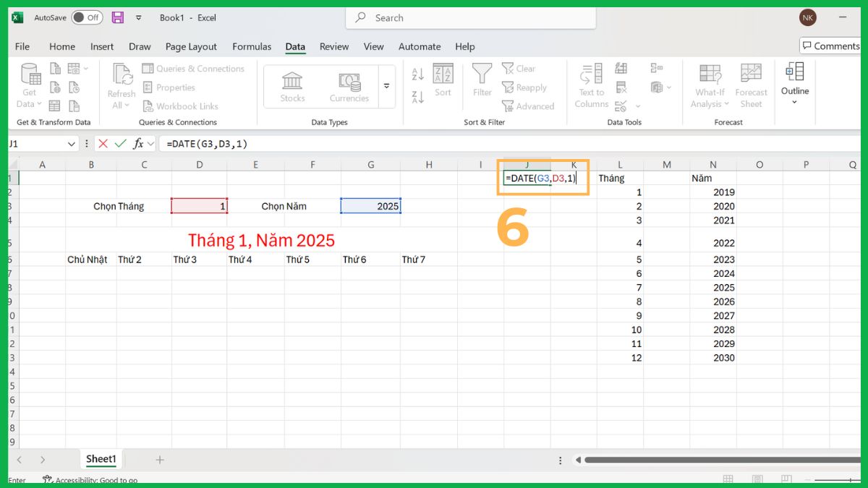Click the Filter icon
868x488 pixels.
click(481, 80)
